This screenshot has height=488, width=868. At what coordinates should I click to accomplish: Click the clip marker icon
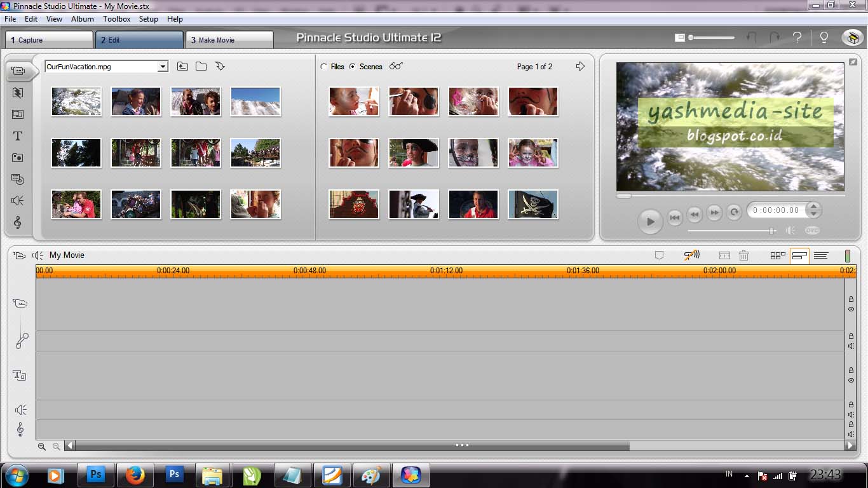659,255
